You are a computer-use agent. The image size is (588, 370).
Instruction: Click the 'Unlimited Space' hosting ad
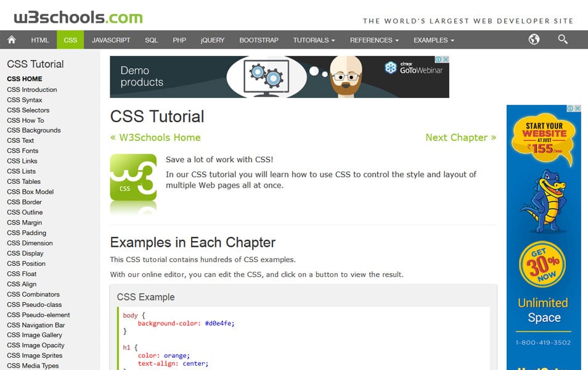pos(544,237)
